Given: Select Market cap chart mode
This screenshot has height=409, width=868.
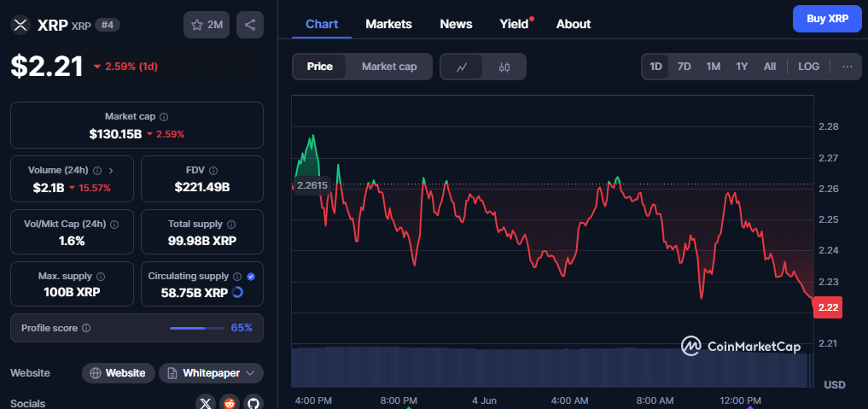Looking at the screenshot, I should point(389,67).
